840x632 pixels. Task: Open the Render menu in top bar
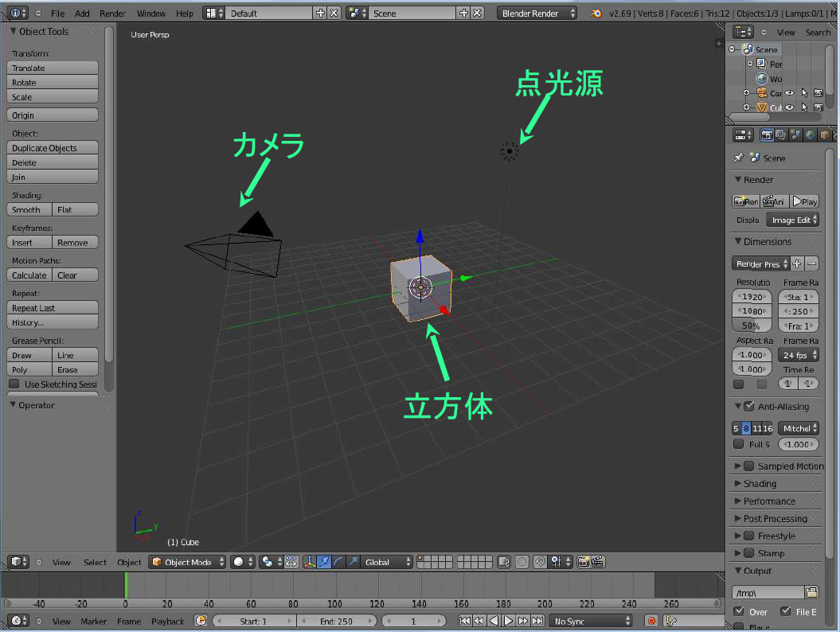[112, 14]
